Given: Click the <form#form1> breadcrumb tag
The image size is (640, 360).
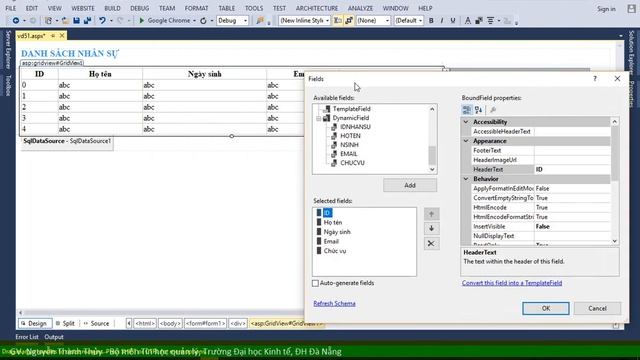Looking at the screenshot, I should point(205,323).
